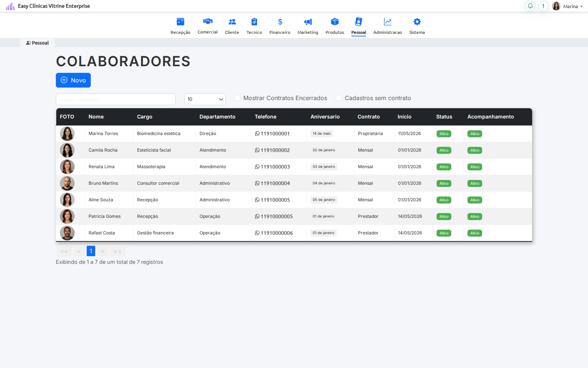The height and width of the screenshot is (368, 588).
Task: Go to the first page
Action: point(64,251)
